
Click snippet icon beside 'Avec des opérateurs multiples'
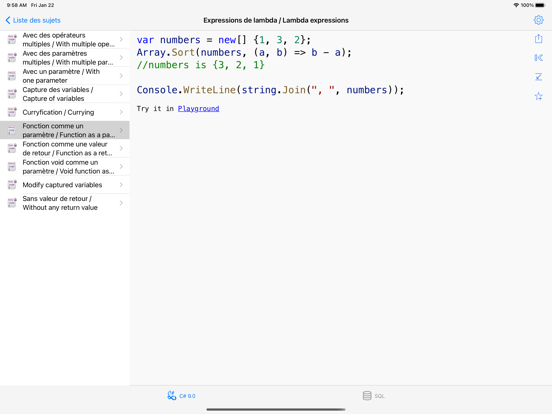point(12,39)
